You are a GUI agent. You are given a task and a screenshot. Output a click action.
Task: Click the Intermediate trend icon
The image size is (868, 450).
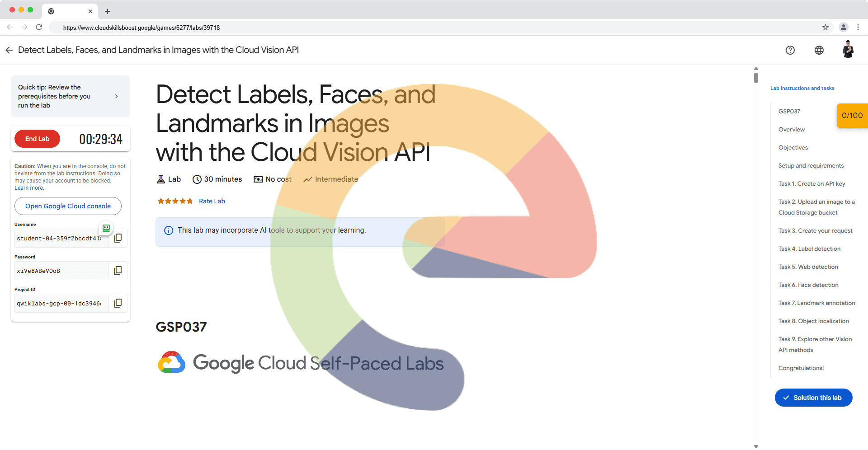[308, 179]
